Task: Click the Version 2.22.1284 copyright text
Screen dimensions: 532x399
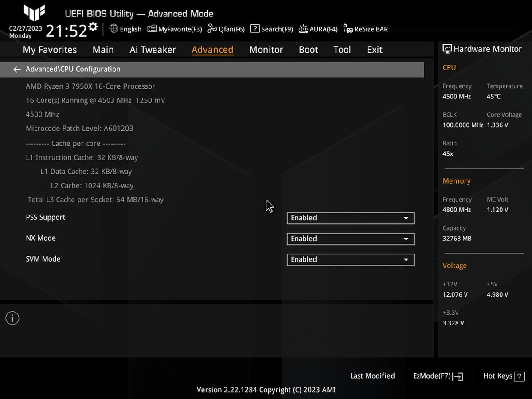Action: coord(266,390)
